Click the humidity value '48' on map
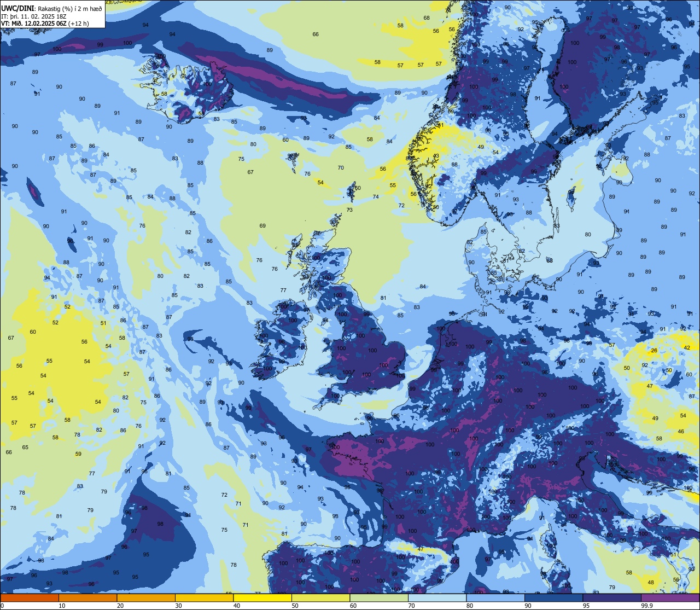The height and width of the screenshot is (610, 700). coord(651,583)
